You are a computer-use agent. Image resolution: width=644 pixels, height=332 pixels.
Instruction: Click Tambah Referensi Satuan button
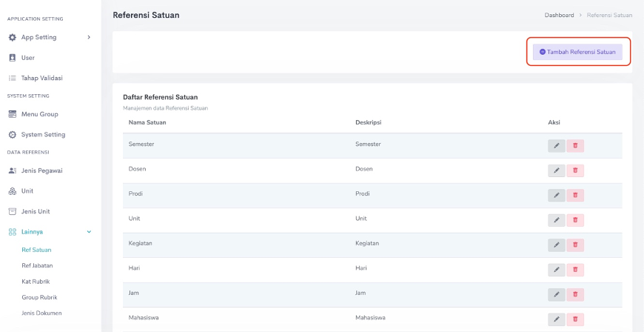point(577,52)
